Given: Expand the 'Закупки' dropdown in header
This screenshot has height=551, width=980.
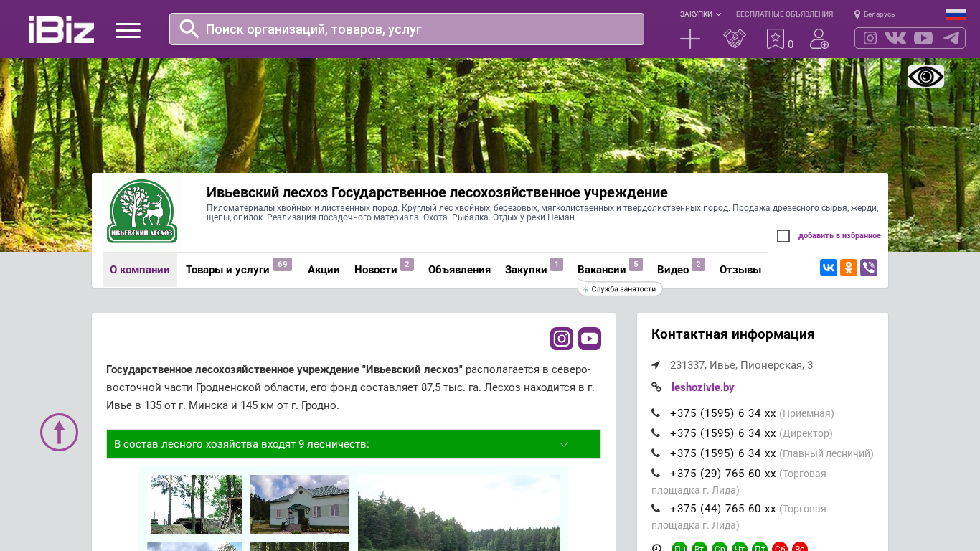Looking at the screenshot, I should (700, 14).
